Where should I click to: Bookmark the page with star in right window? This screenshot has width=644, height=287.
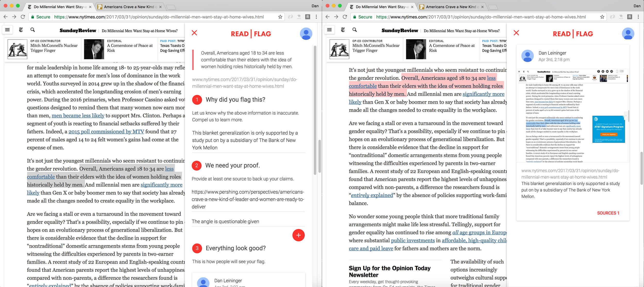point(602,17)
